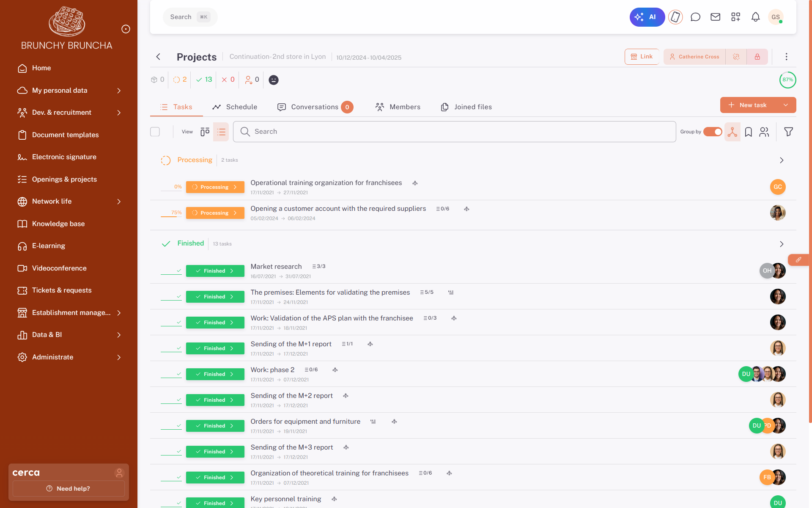Screen dimensions: 812x508
Task: Open the mail envelope icon
Action: coord(715,17)
